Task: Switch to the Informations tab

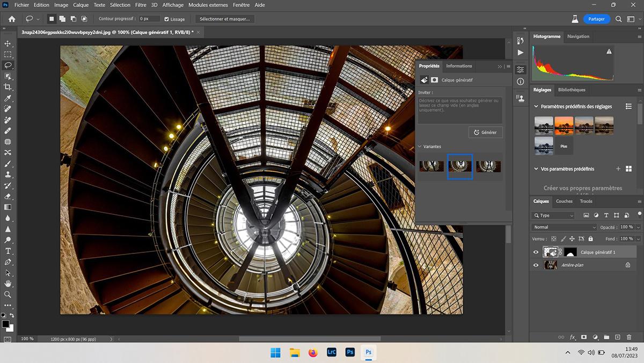Action: tap(459, 66)
